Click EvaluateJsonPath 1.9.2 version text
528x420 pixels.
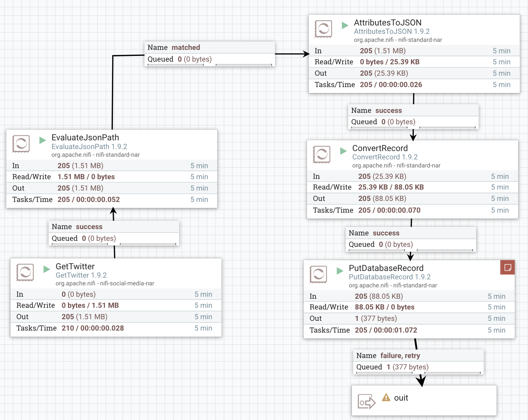(x=89, y=146)
